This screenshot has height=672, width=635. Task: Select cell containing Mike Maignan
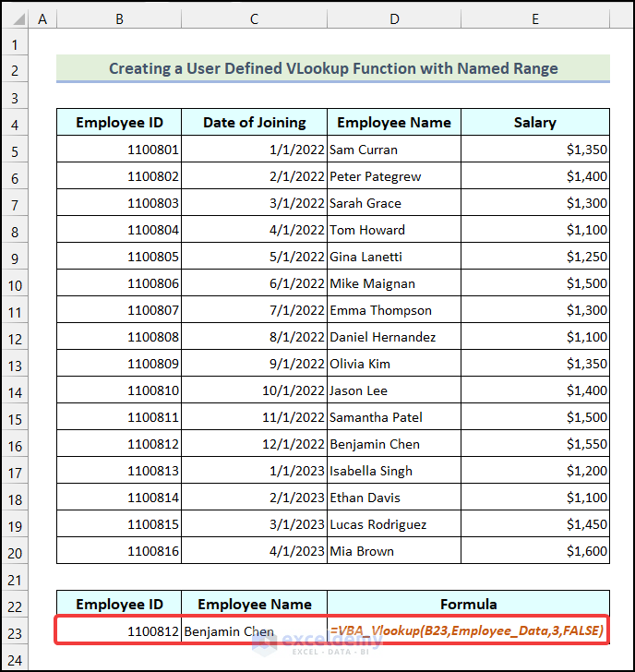click(x=394, y=282)
